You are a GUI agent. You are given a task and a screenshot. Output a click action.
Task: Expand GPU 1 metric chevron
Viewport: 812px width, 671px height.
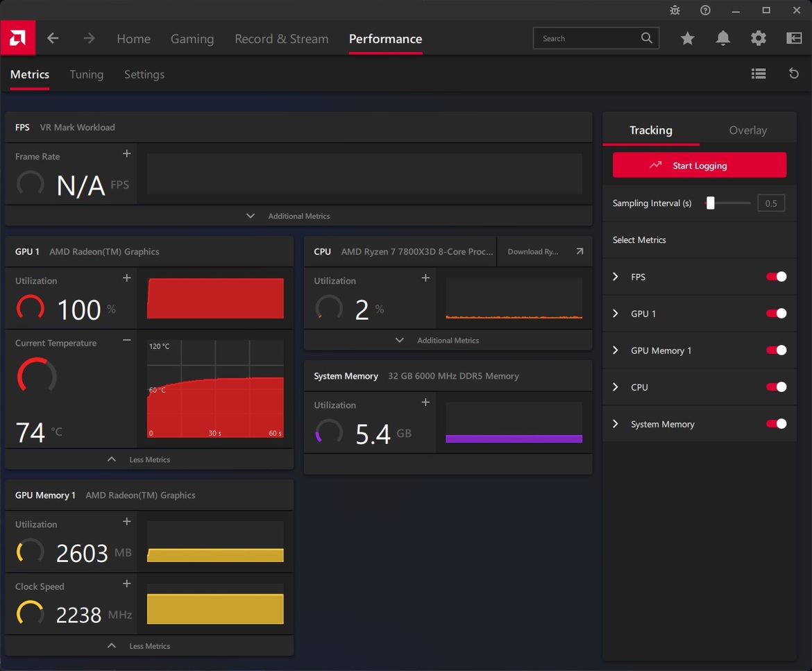tap(615, 313)
